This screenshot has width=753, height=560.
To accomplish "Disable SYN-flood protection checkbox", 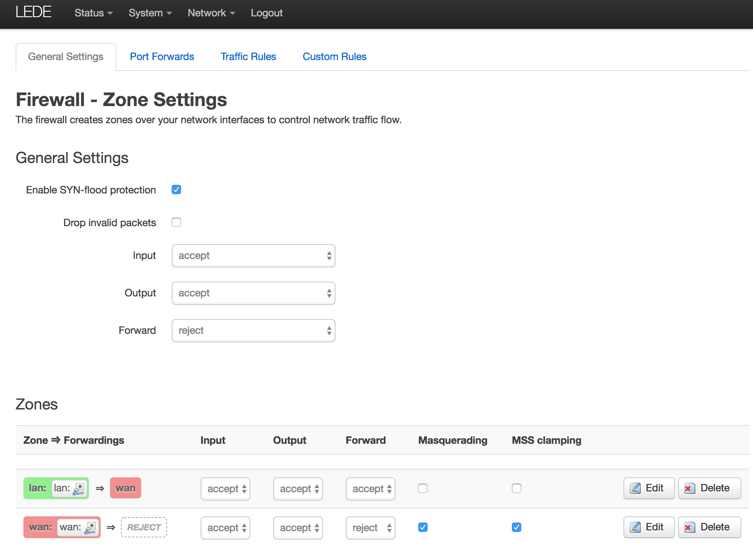I will coord(176,190).
